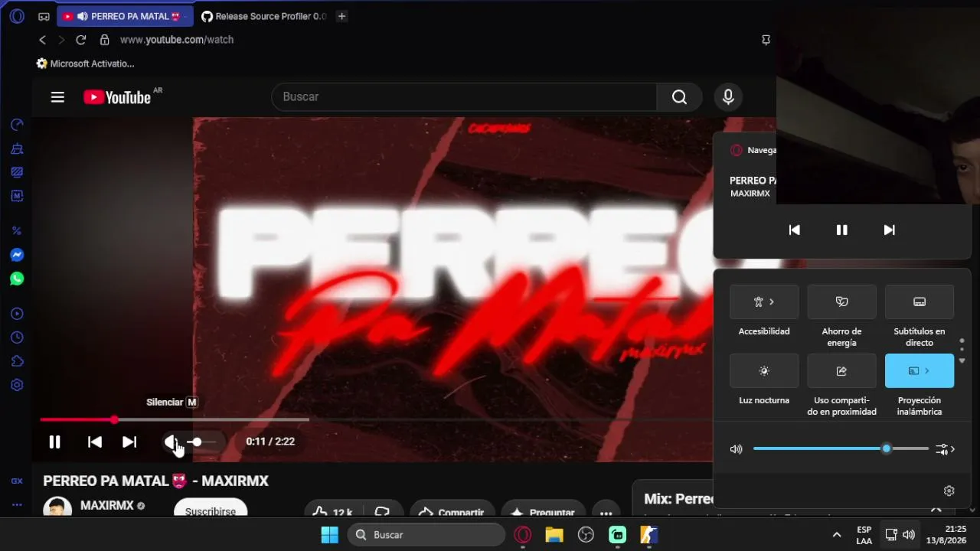
Task: Open OBS Studio from the taskbar
Action: [x=586, y=535]
